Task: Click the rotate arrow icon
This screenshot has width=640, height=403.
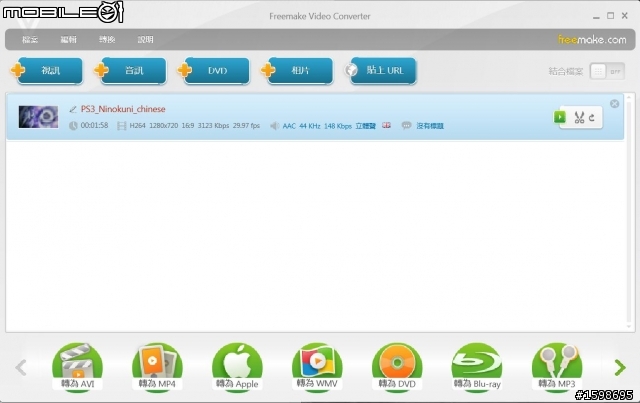Action: click(592, 118)
